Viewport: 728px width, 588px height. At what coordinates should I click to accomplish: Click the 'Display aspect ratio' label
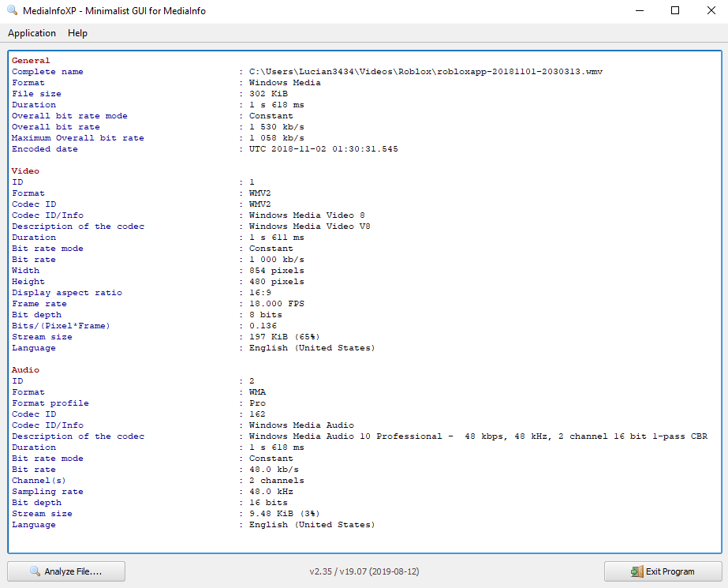click(x=67, y=293)
